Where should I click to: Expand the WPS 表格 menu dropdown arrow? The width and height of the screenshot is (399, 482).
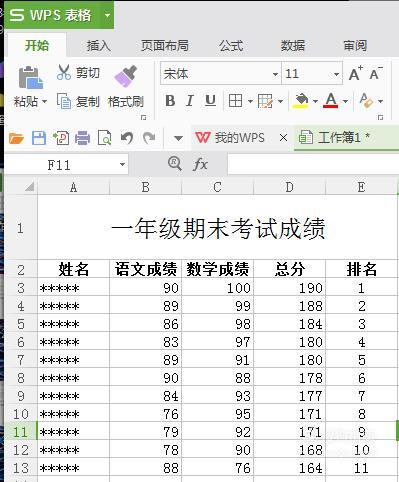click(x=107, y=15)
